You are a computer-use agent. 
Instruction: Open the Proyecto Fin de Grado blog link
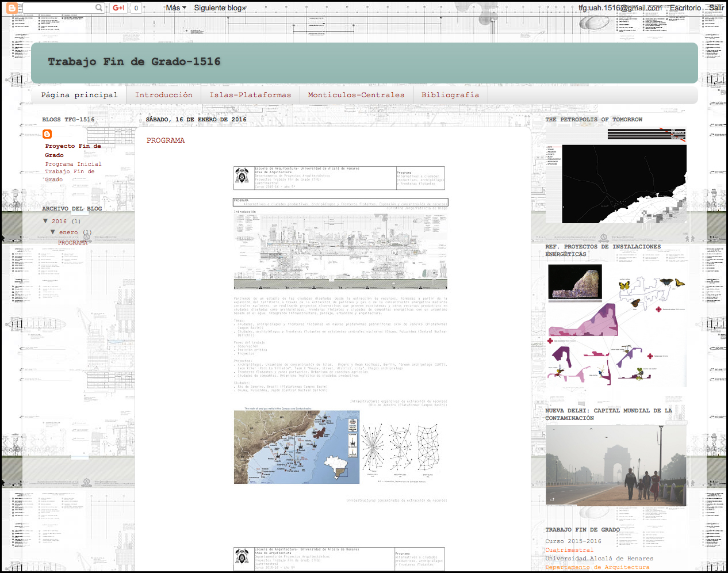tap(73, 150)
